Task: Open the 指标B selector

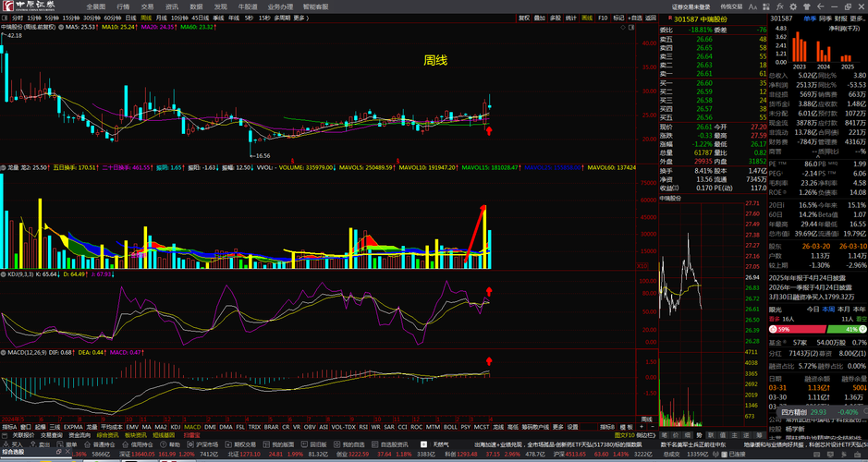Action: [609, 427]
